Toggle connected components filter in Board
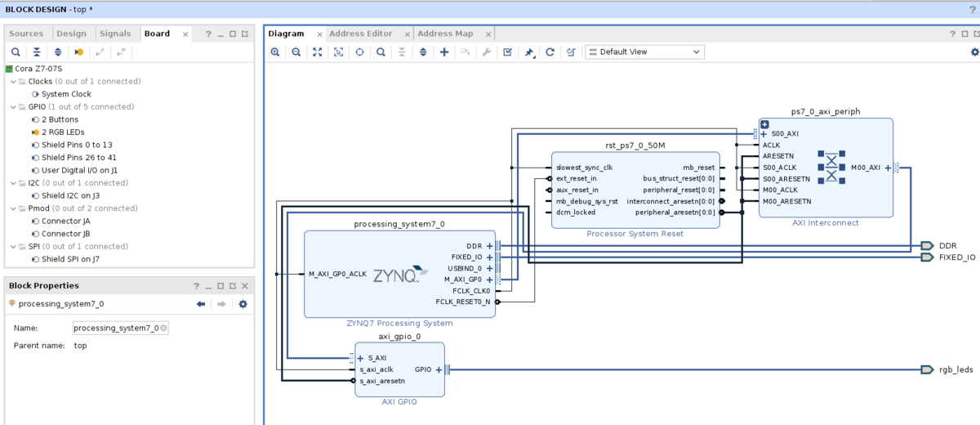 coord(79,51)
